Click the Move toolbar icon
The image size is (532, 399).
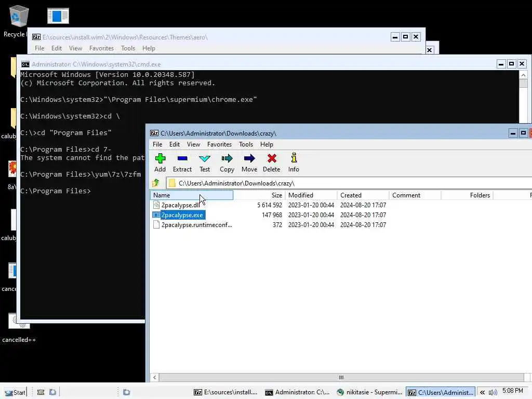(x=249, y=158)
